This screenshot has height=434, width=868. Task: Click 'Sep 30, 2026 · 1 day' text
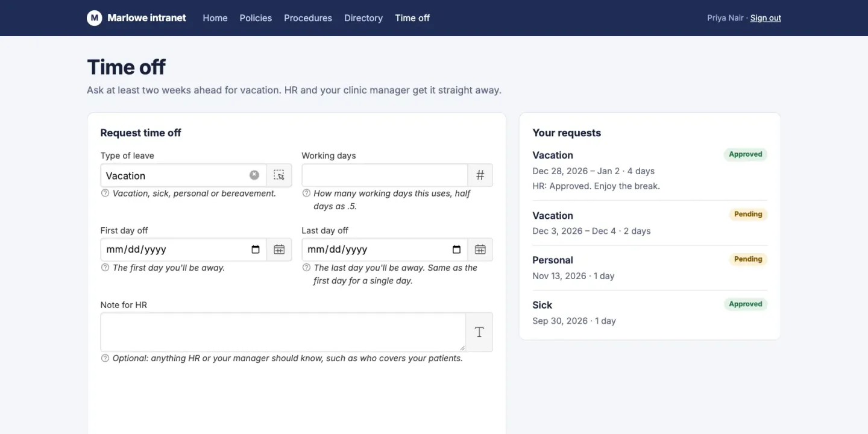[x=574, y=321]
